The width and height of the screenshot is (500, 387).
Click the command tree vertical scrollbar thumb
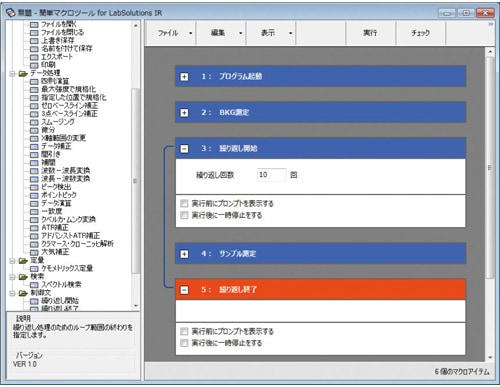coord(135,181)
